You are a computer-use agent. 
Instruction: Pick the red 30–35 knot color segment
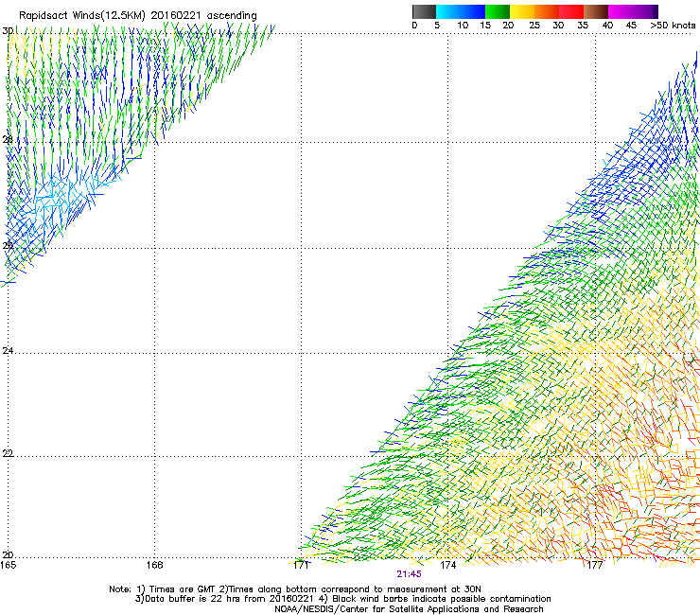[x=571, y=11]
